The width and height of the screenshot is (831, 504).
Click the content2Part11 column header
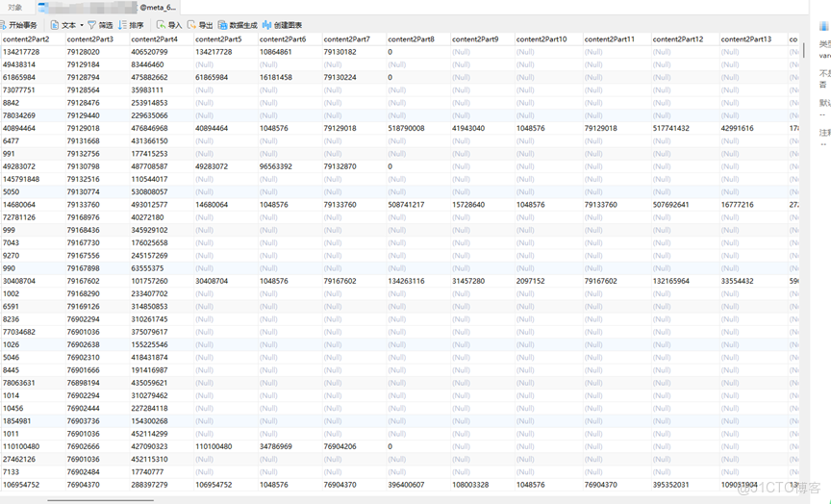point(617,39)
